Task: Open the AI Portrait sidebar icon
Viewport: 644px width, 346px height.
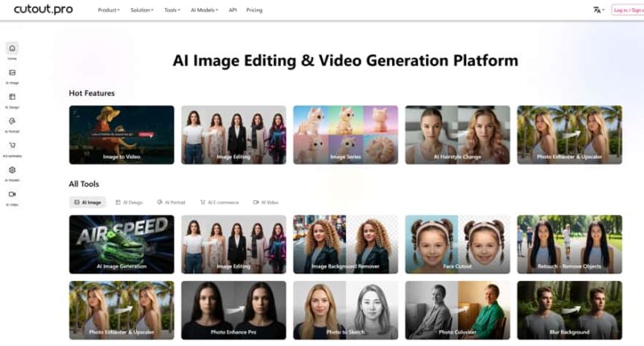Action: coord(12,122)
